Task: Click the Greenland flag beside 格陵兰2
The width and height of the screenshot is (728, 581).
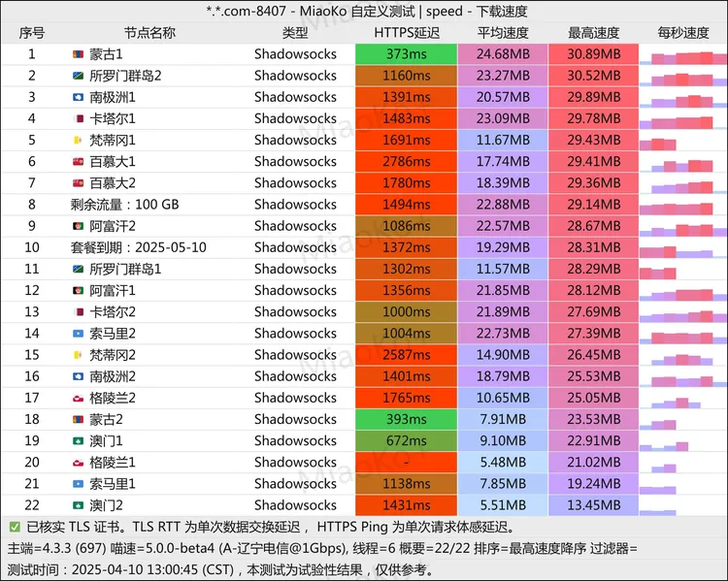Action: [79, 398]
